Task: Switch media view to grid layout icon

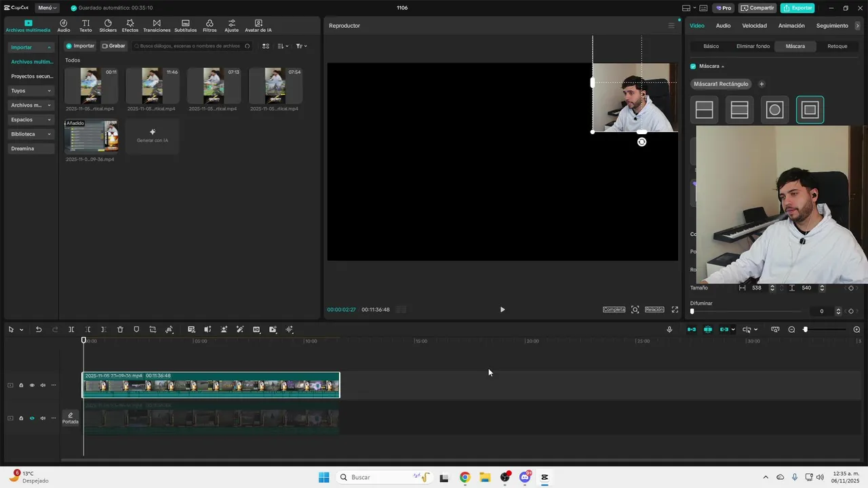Action: [266, 46]
